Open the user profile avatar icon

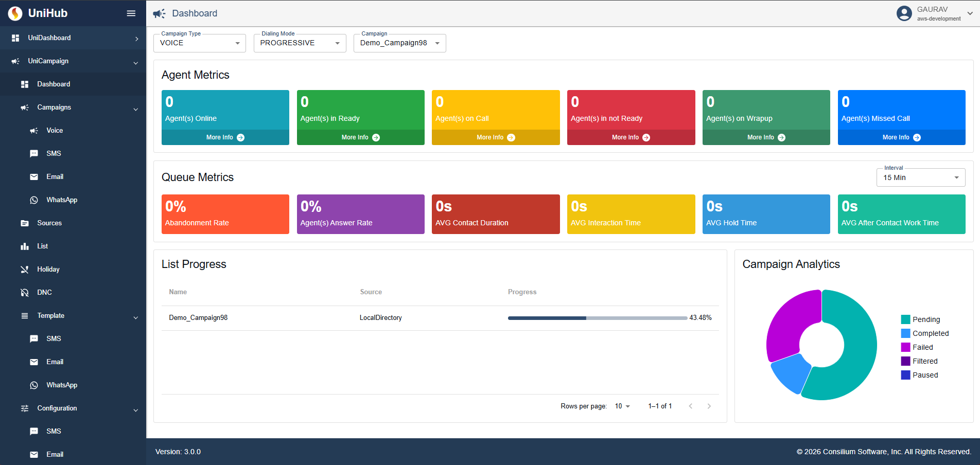coord(904,13)
